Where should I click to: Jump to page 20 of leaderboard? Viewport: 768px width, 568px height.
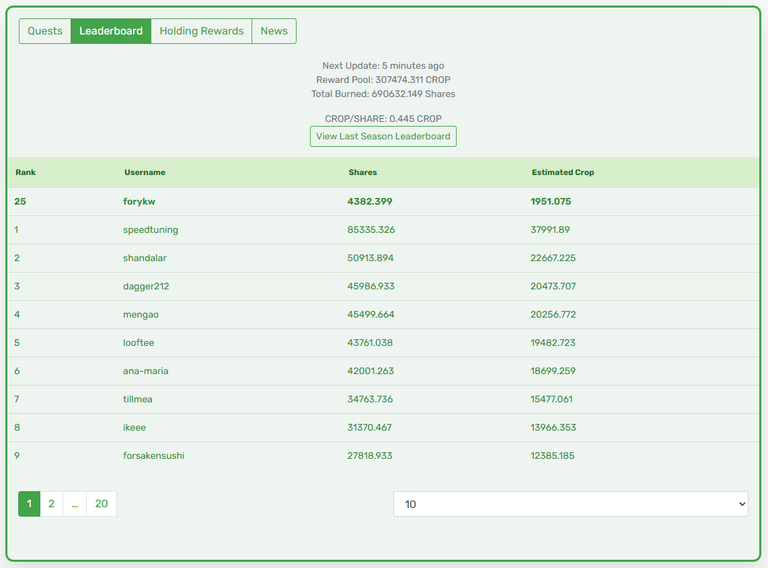[x=101, y=504]
